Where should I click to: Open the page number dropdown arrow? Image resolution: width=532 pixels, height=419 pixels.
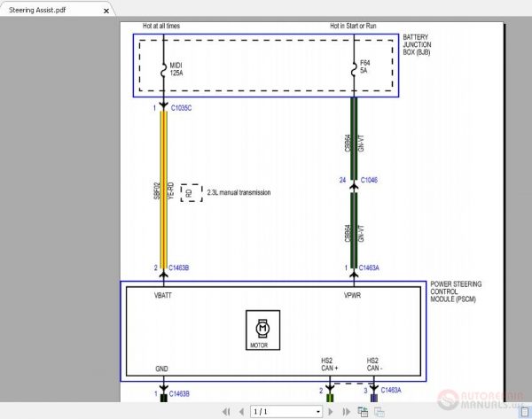(318, 412)
